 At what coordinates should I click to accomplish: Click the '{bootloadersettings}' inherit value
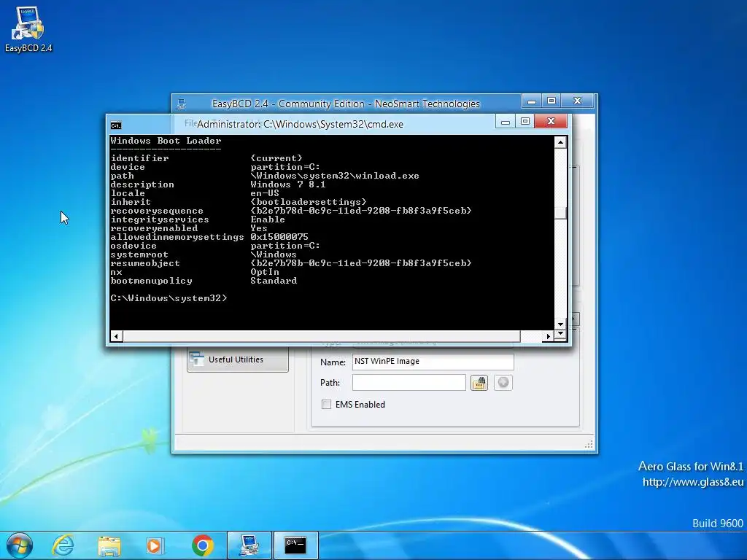click(309, 202)
